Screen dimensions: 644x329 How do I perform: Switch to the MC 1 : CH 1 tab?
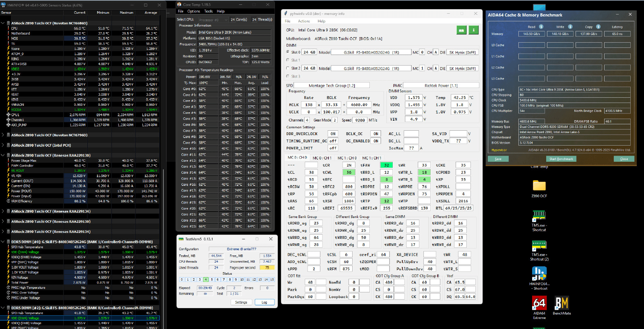372,158
